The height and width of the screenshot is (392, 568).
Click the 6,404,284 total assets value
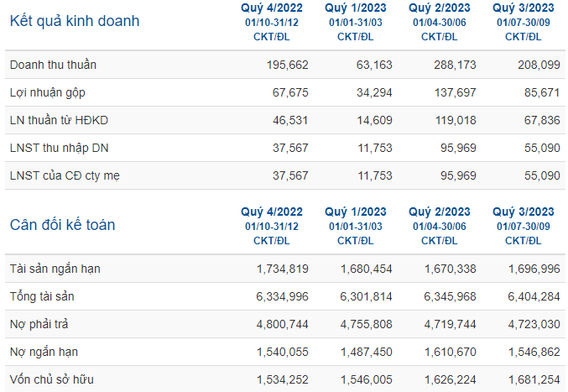(x=534, y=296)
